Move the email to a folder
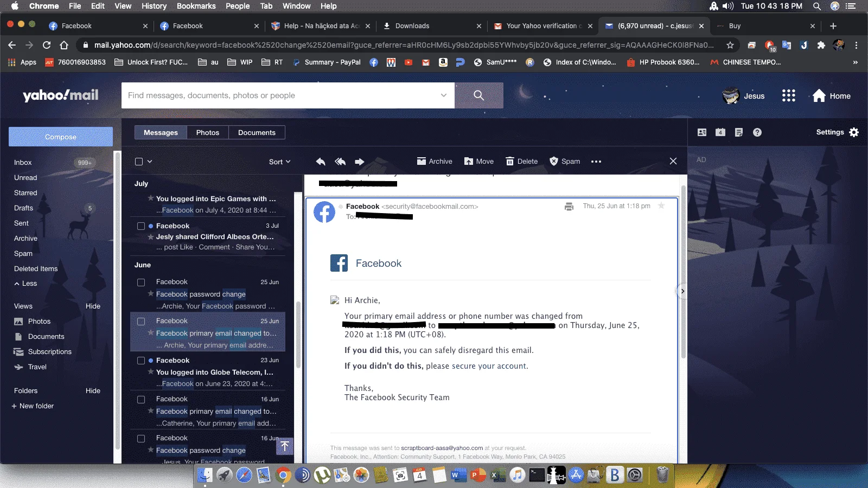Screen dimensions: 868x488 pos(479,162)
